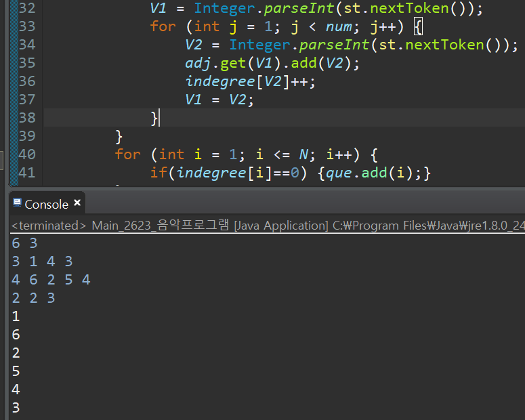The image size is (525, 420).
Task: Click 'Integer' on line 34
Action: pos(259,45)
